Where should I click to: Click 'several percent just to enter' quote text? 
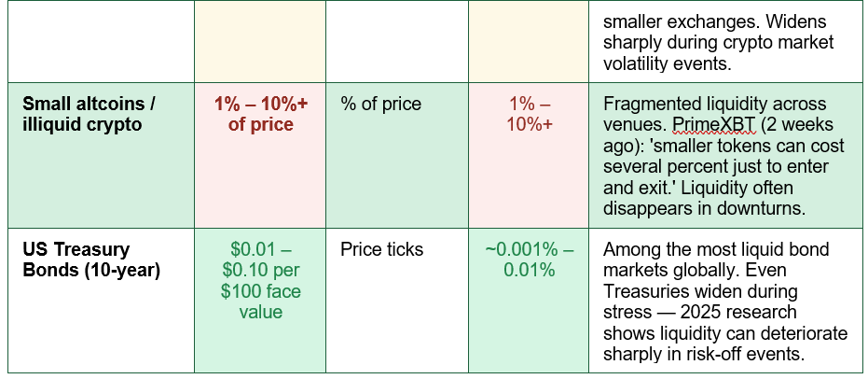715,167
